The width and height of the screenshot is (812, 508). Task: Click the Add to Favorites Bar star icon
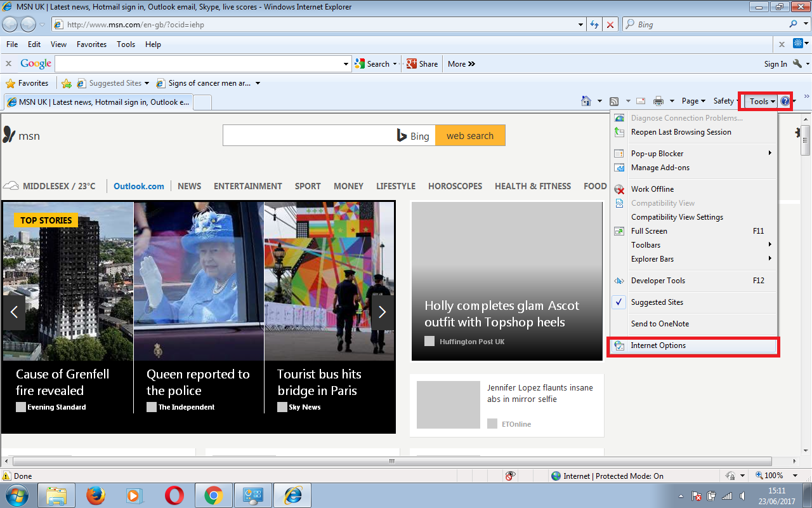coord(67,83)
